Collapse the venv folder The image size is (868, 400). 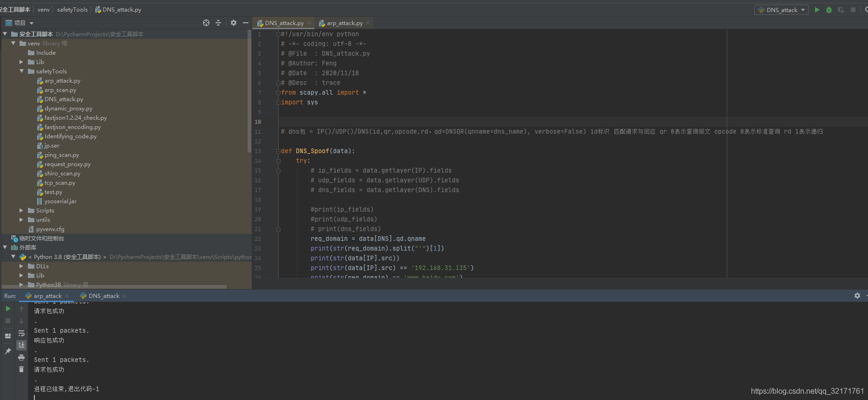coord(13,43)
